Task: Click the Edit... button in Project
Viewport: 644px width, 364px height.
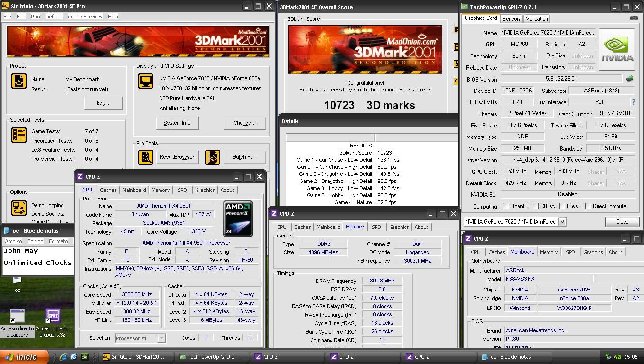Action: coord(103,103)
